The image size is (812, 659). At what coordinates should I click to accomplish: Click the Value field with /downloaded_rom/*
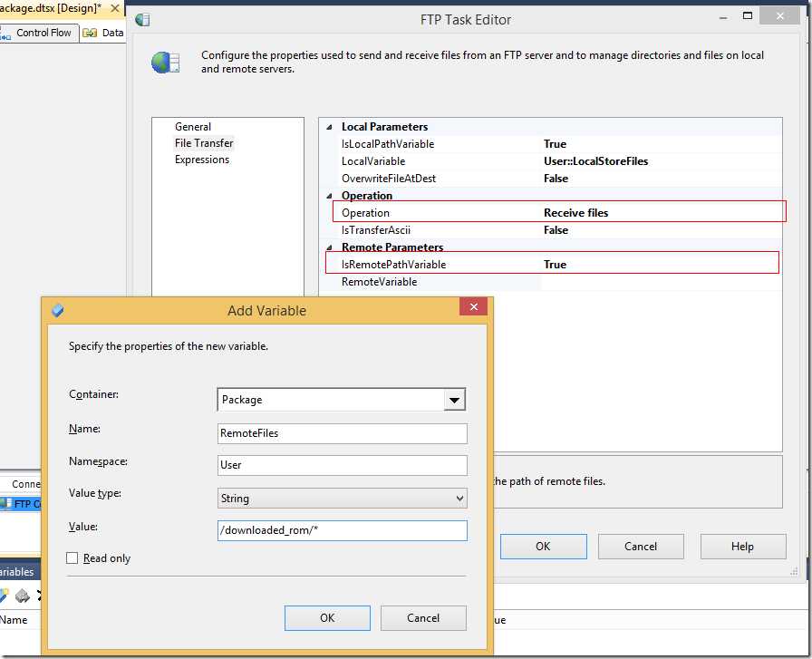(343, 530)
